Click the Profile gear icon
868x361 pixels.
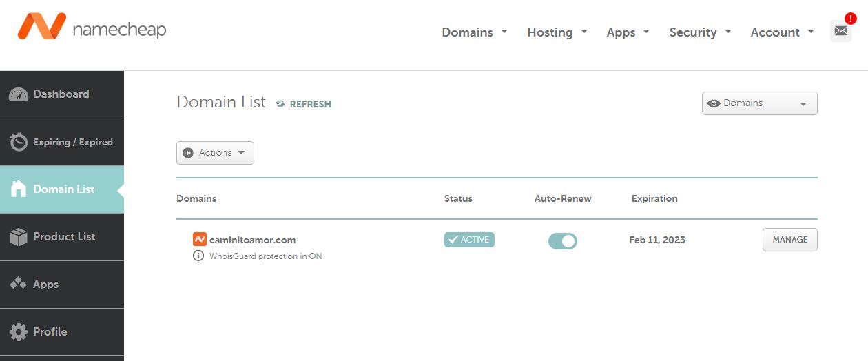pyautogui.click(x=19, y=331)
